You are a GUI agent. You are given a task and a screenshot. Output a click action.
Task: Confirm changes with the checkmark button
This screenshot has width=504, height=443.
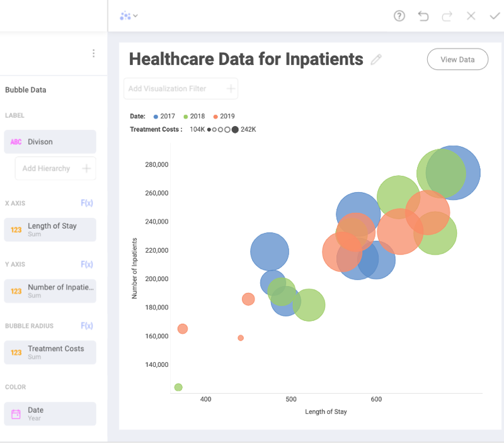(x=495, y=16)
